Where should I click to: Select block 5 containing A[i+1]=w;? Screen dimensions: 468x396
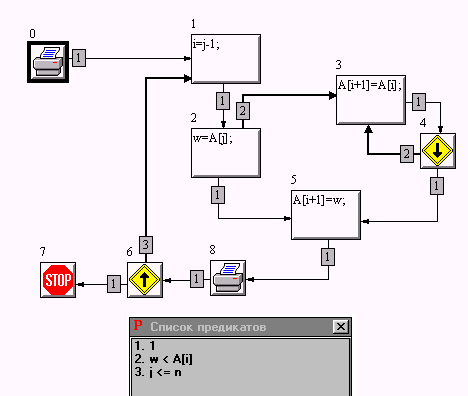[x=326, y=215]
